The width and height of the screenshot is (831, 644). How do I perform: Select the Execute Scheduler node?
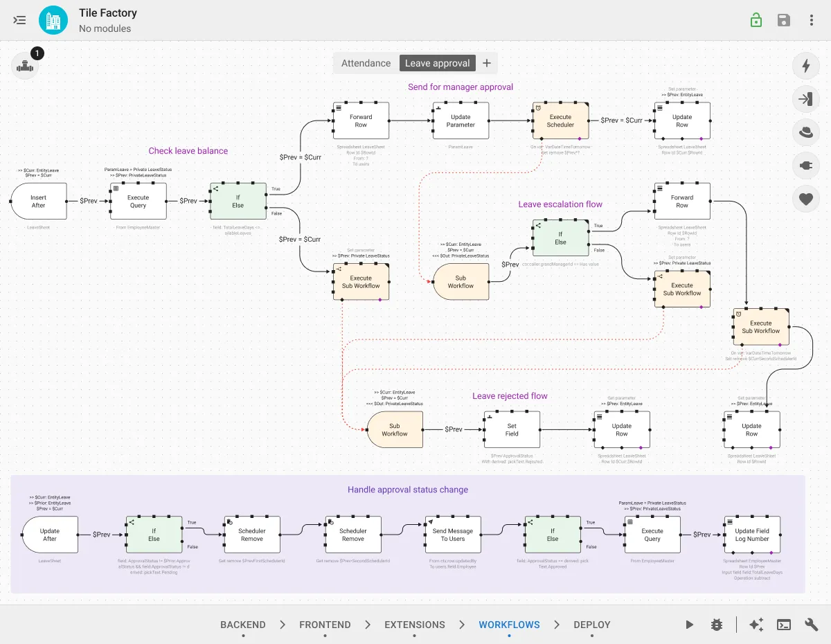click(561, 120)
